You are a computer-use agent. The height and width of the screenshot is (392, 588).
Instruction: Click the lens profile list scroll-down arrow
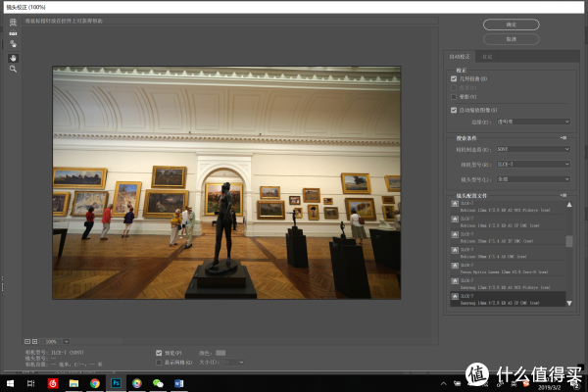tap(569, 303)
